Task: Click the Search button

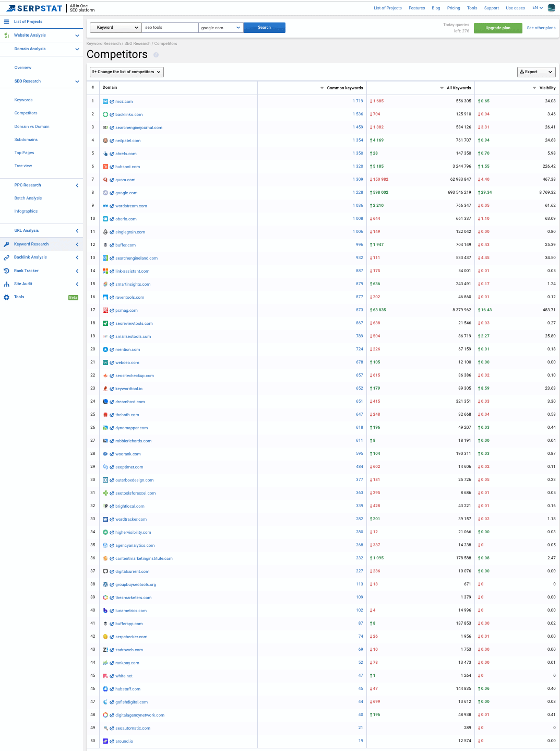Action: 264,28
